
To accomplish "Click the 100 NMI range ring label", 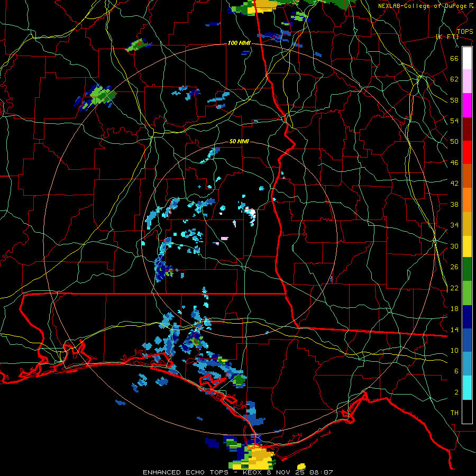I will [239, 43].
